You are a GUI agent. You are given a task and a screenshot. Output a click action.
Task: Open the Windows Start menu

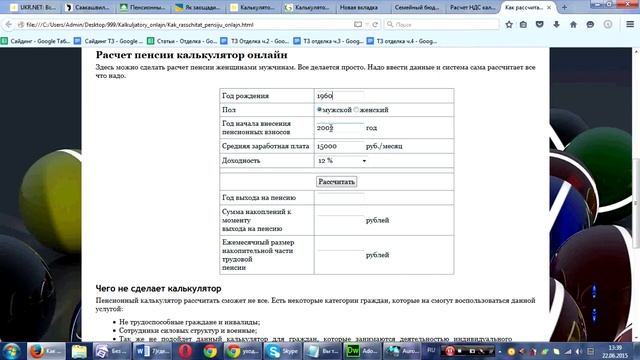click(11, 351)
